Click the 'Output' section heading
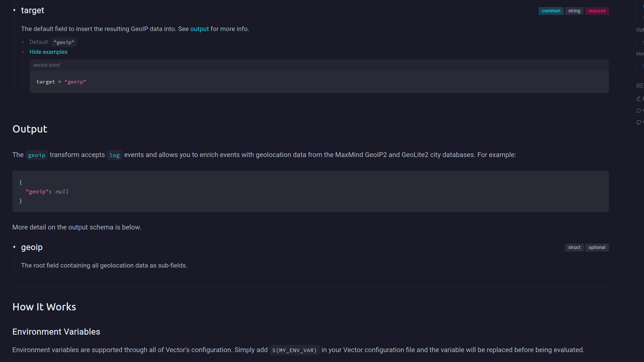644x362 pixels. [x=30, y=129]
